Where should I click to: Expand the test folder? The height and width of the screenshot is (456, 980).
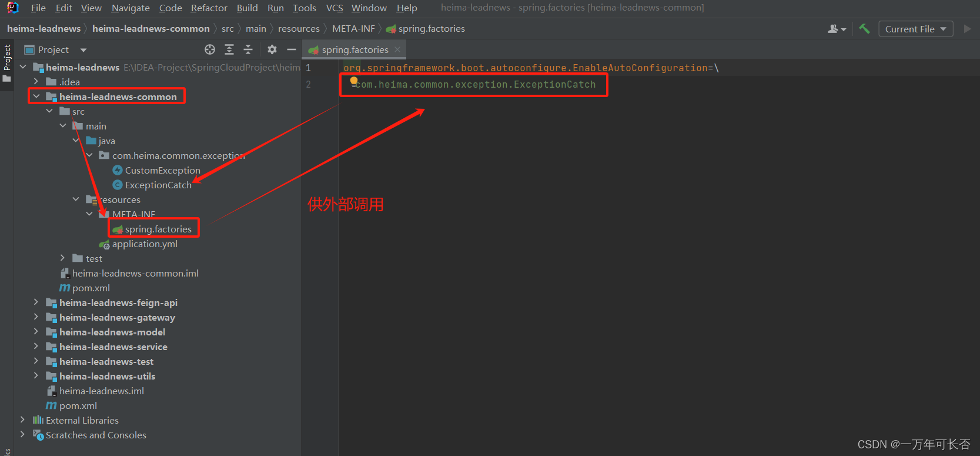63,258
